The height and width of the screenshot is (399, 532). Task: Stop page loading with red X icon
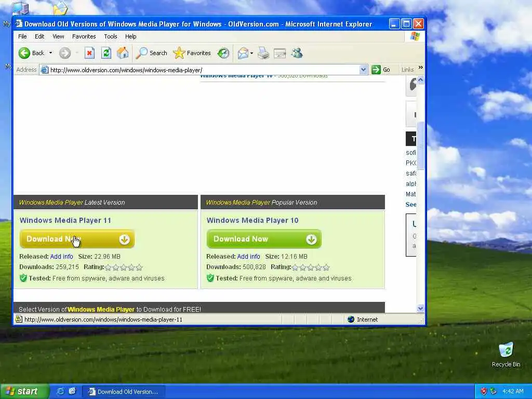[89, 54]
